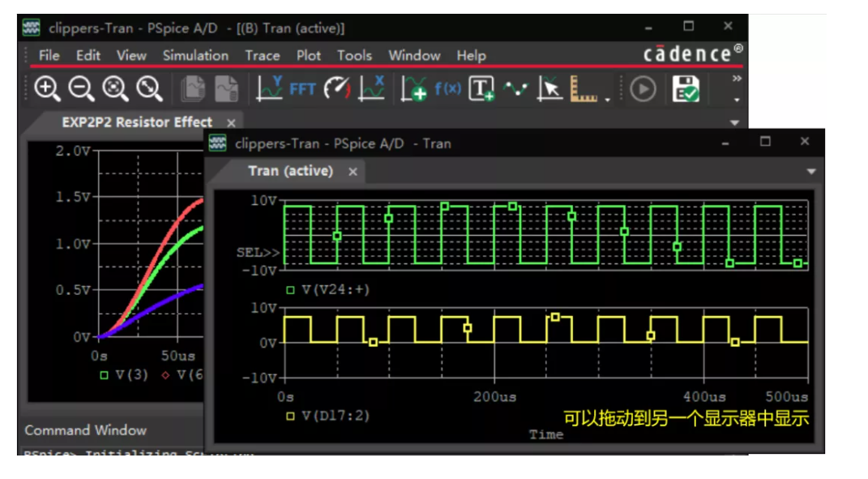Show more toolbar items via chevron
The width and height of the screenshot is (868, 479).
(x=736, y=79)
